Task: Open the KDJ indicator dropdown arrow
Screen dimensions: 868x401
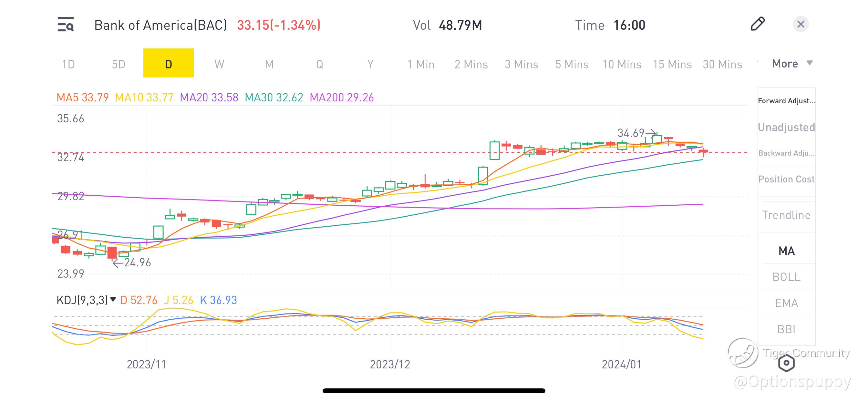Action: click(x=113, y=299)
